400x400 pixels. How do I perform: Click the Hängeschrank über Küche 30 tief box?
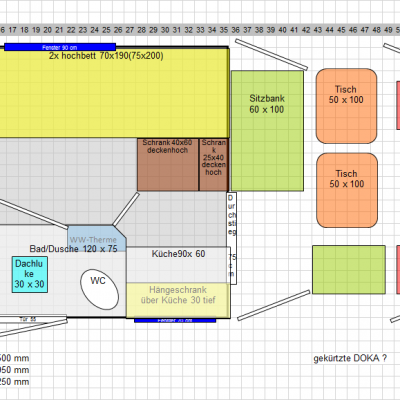click(178, 300)
